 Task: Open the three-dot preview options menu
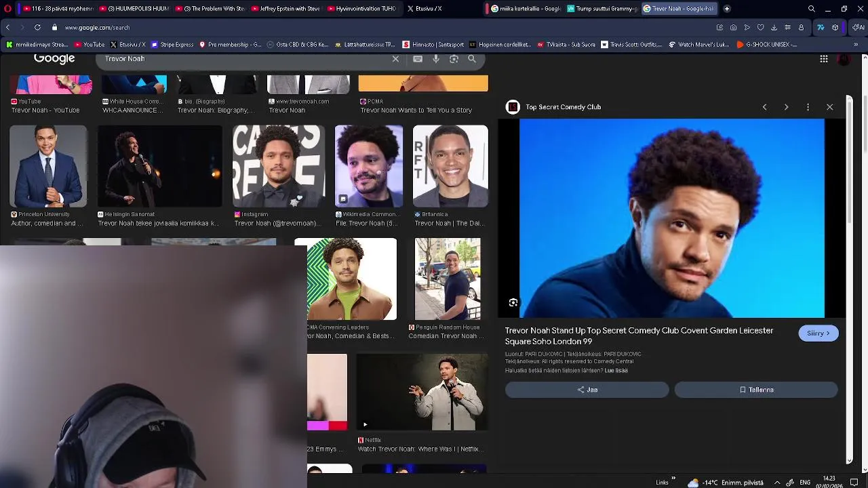[808, 107]
